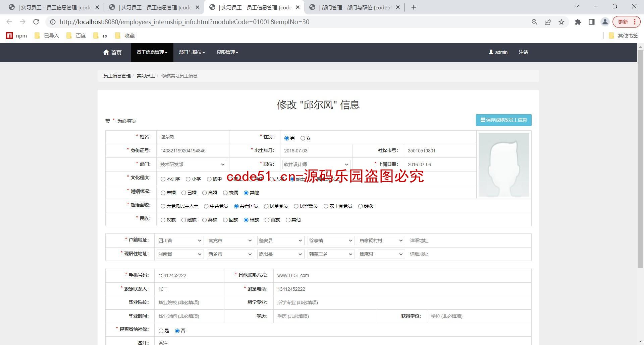Expand the 部门与职位 navbar menu
This screenshot has height=345, width=644.
[x=192, y=52]
